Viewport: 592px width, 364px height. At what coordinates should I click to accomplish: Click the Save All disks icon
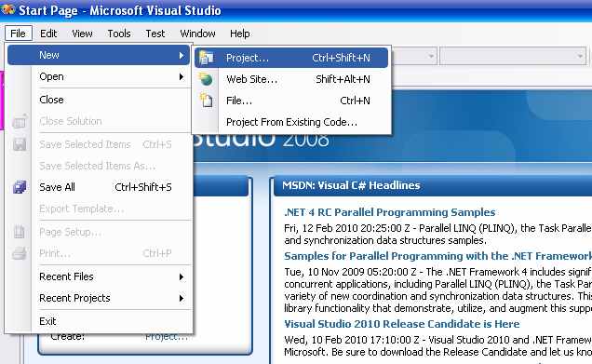tap(20, 187)
